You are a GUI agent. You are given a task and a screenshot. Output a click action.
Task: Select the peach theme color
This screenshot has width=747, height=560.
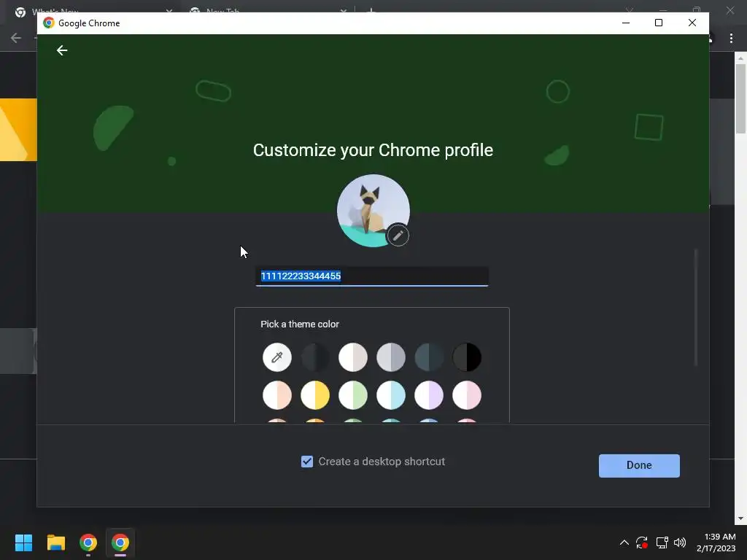pyautogui.click(x=276, y=394)
